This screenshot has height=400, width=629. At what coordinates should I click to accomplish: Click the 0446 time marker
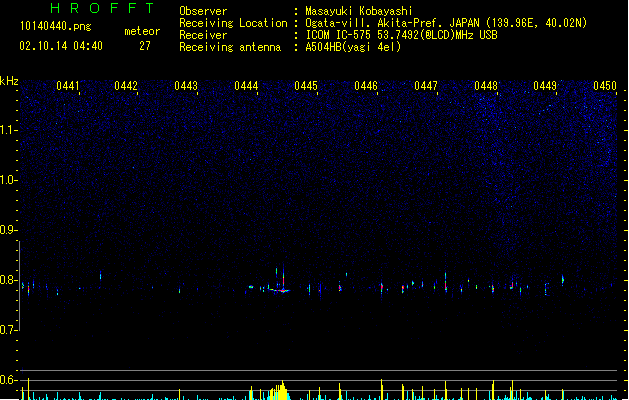pos(366,86)
